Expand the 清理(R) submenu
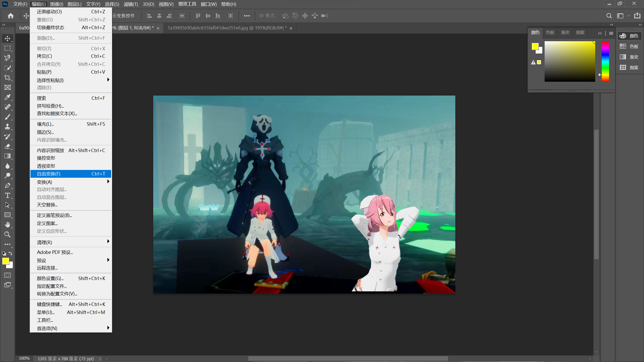 (71, 242)
